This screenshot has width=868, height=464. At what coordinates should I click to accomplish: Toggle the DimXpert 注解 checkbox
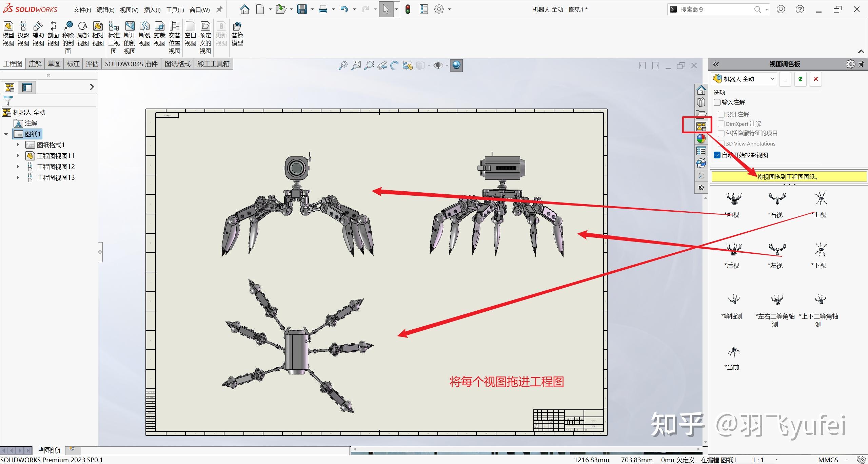coord(721,124)
